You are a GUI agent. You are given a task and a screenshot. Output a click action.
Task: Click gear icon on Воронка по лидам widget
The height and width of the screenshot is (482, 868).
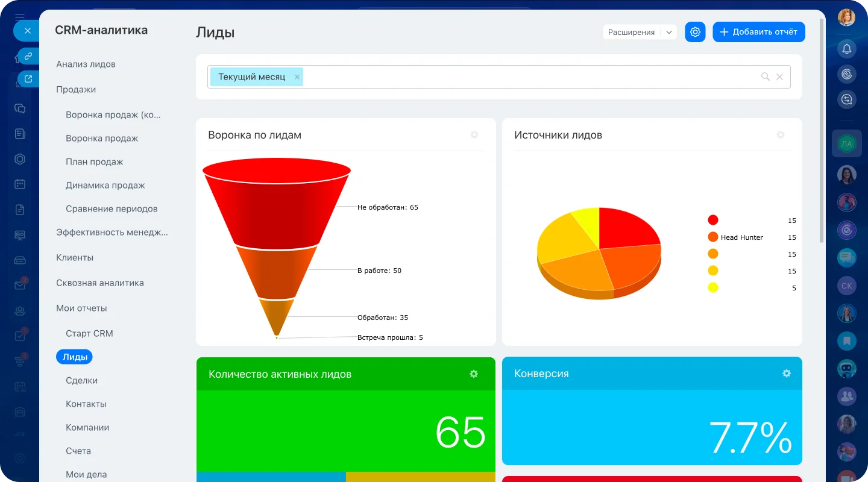click(474, 135)
